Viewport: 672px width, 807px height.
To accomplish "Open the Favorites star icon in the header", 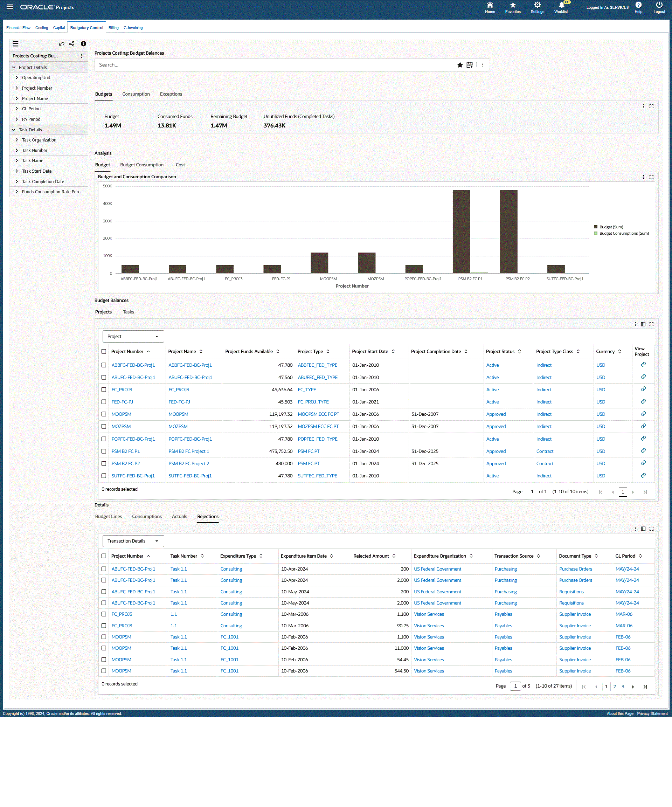I will pyautogui.click(x=513, y=5).
